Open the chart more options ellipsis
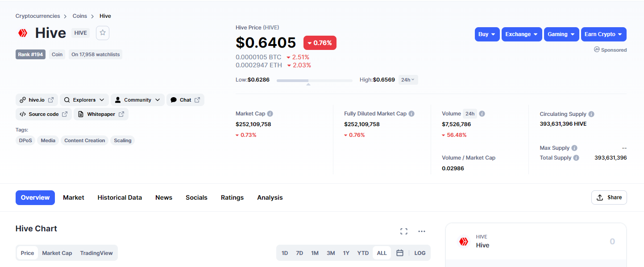This screenshot has width=644, height=267. pos(422,231)
